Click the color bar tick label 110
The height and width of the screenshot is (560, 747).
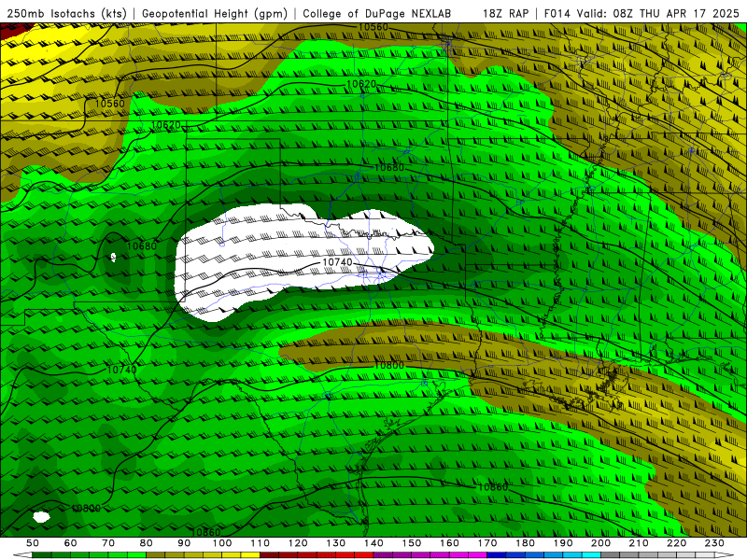click(260, 543)
